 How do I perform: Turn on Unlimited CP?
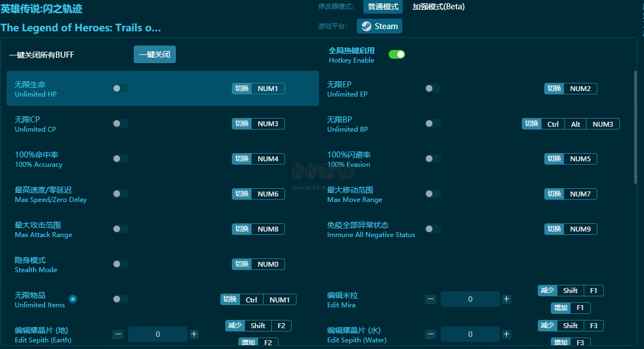click(121, 123)
